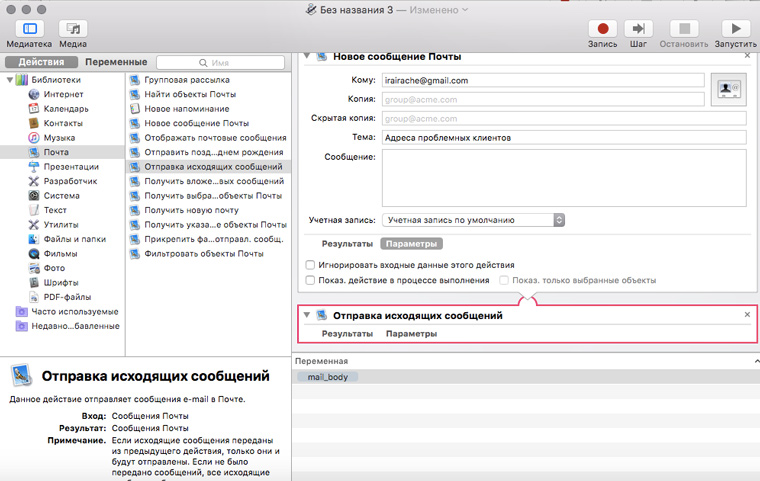760x481 pixels.
Task: Click the address book contacts icon
Action: [x=726, y=90]
